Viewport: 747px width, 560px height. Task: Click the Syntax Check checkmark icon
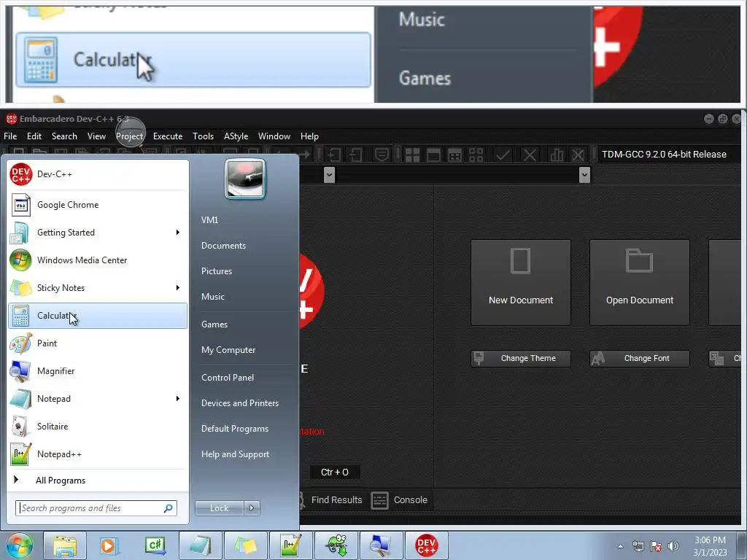coord(503,155)
